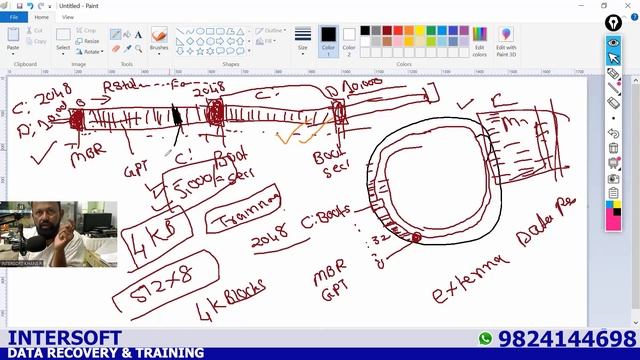Select the overlay pen line tool
The width and height of the screenshot is (640, 360).
tap(613, 88)
